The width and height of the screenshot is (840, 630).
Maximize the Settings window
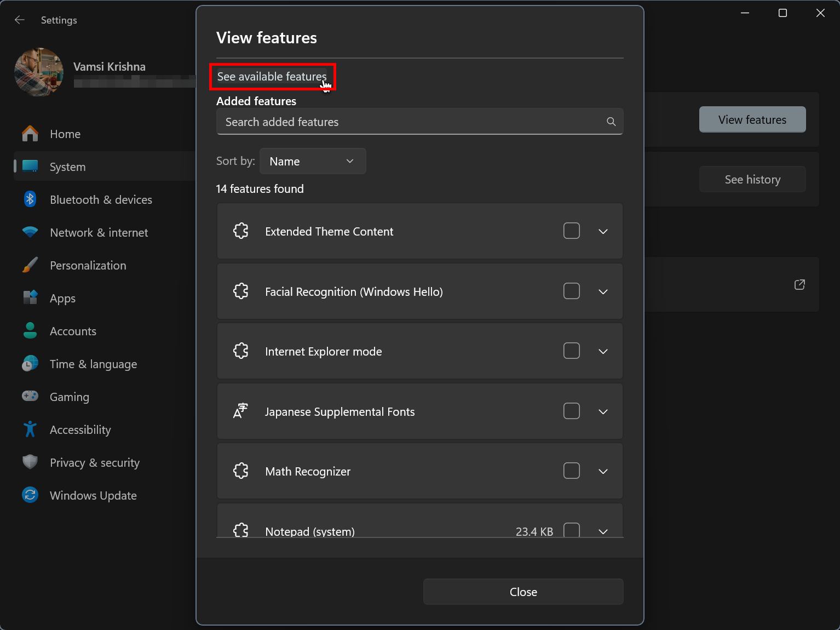[x=783, y=13]
